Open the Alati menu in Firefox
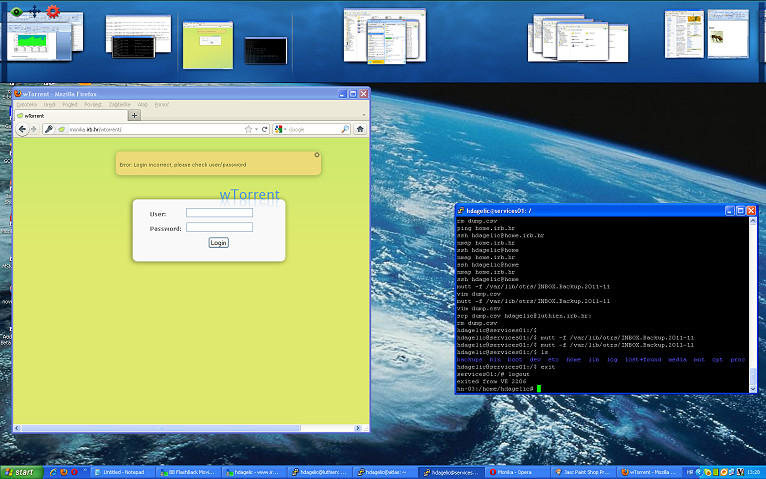 [142, 104]
